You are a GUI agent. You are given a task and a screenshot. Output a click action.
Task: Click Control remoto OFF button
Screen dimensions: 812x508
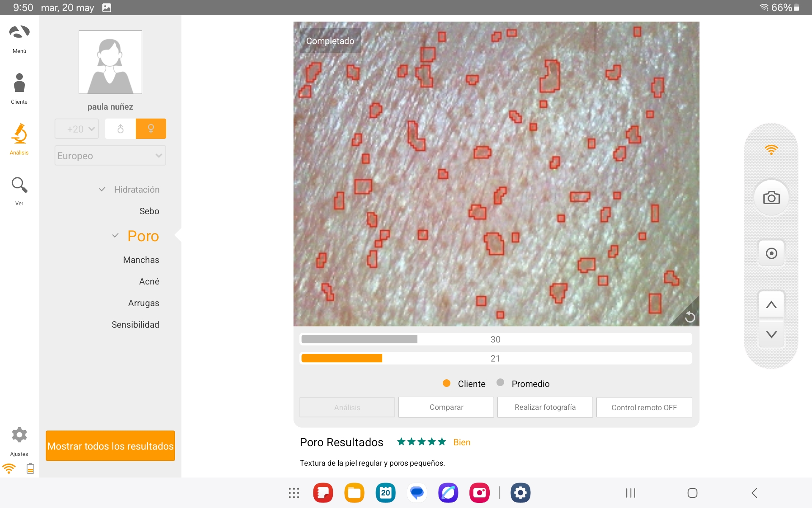(x=644, y=407)
